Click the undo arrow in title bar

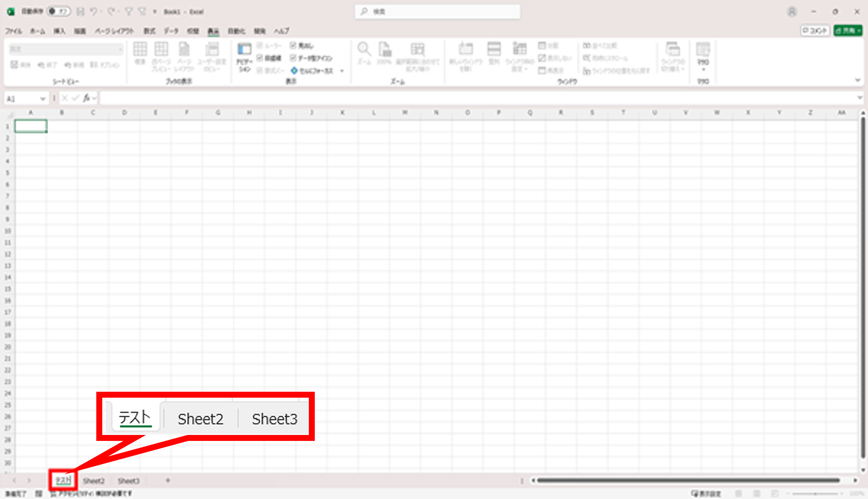click(93, 12)
